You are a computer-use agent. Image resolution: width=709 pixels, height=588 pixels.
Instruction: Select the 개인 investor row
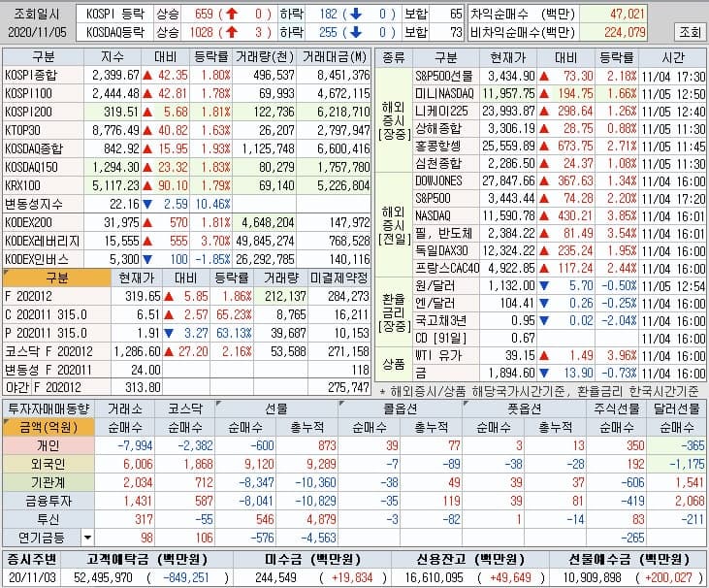point(354,446)
